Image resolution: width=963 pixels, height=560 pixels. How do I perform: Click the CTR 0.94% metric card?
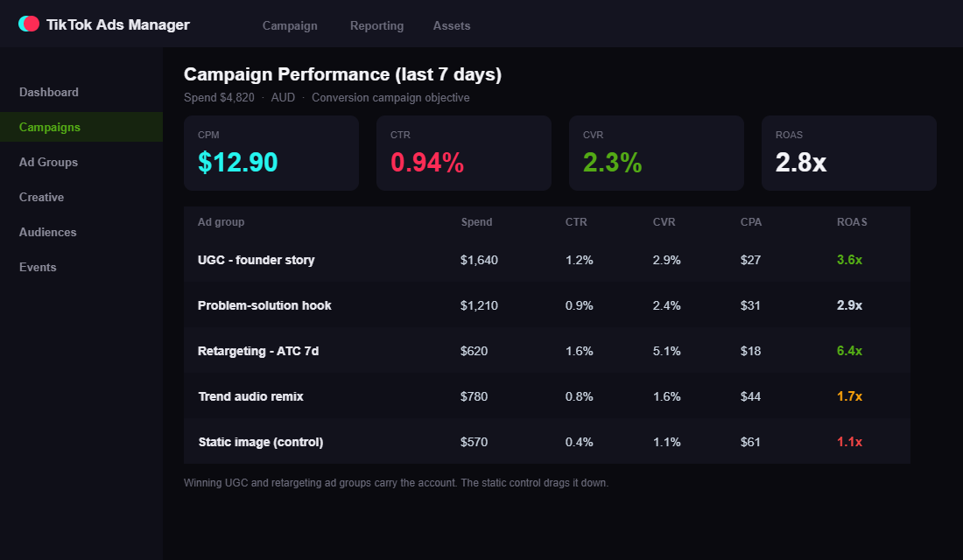pos(464,153)
